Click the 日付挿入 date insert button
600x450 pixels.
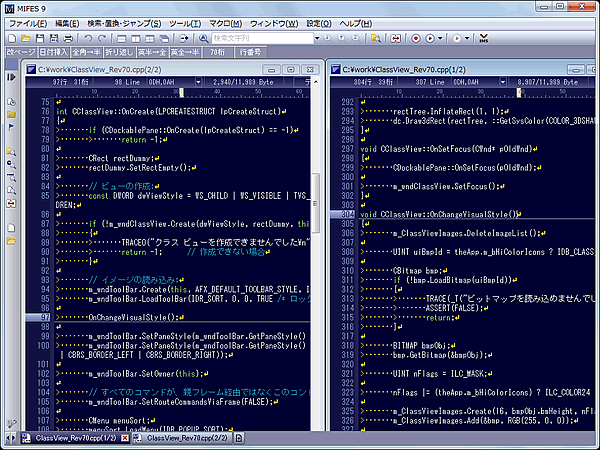coord(54,51)
